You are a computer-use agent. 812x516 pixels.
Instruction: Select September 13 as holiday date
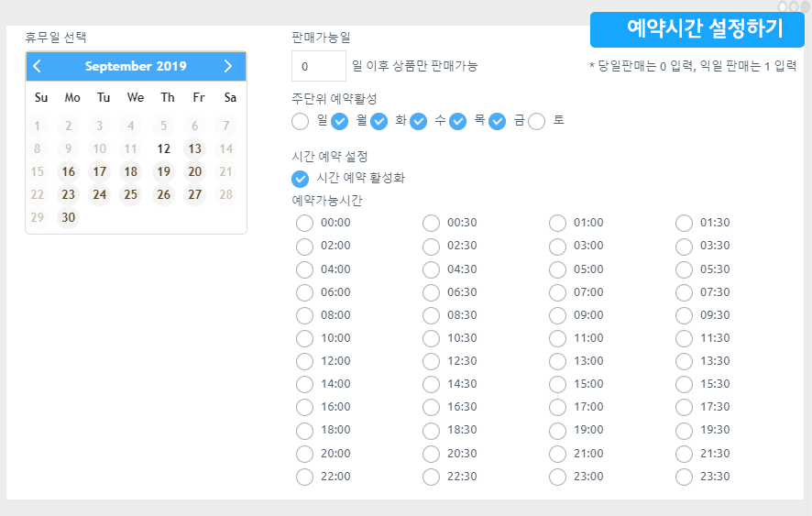(x=195, y=148)
